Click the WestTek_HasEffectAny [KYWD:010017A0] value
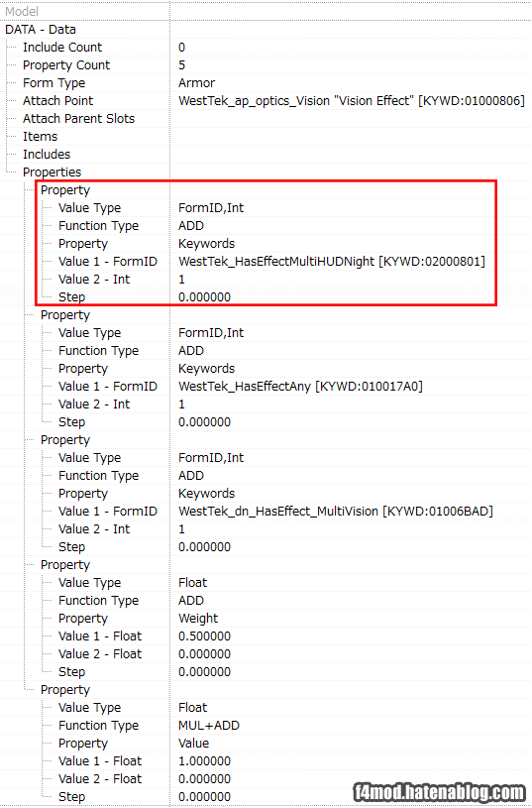The width and height of the screenshot is (532, 808). pos(300,387)
